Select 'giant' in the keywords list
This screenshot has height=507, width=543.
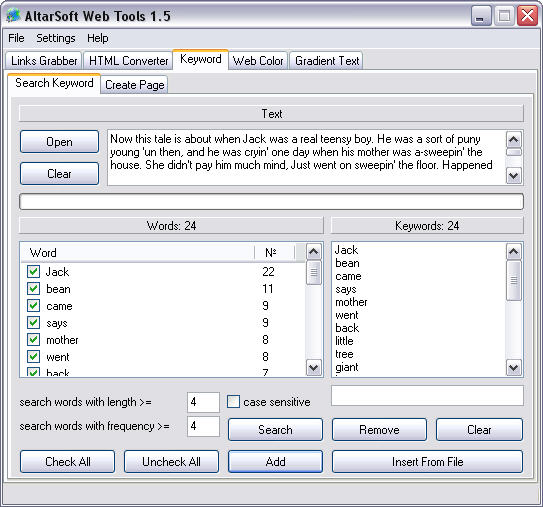pos(347,367)
